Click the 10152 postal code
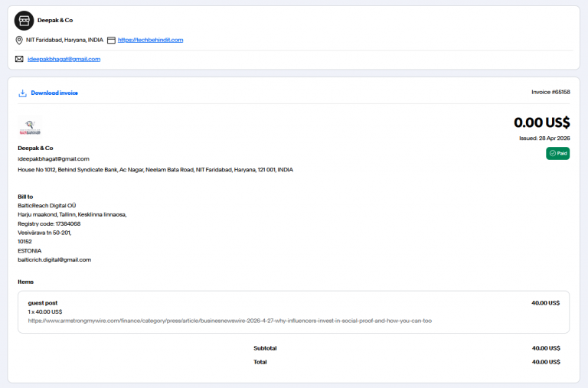Viewport: 588px width, 388px height. click(x=24, y=242)
